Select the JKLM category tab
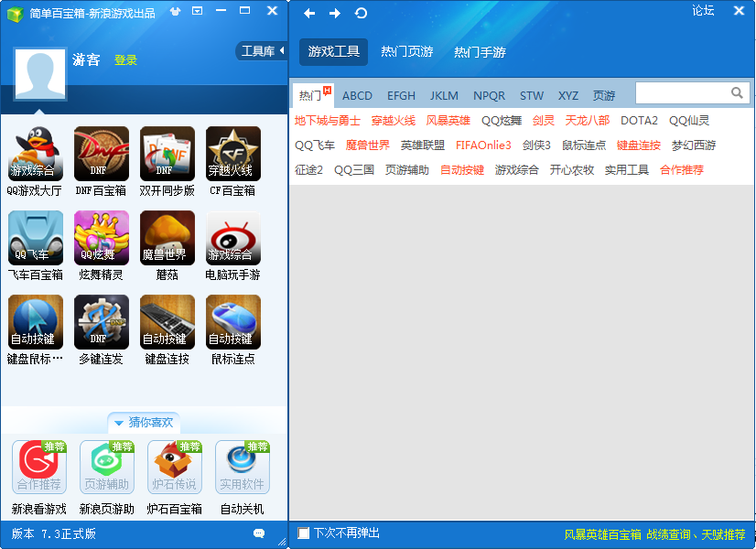The image size is (756, 549). coord(444,96)
